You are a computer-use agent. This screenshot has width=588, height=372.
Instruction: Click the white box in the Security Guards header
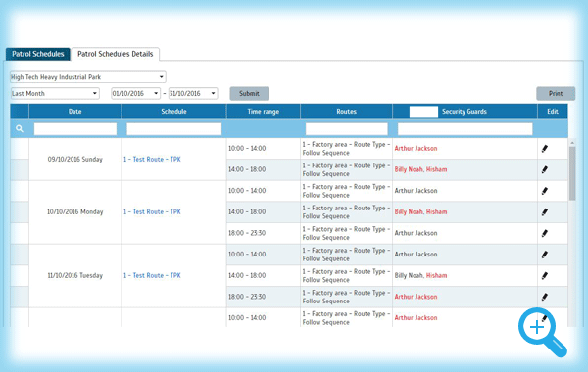pos(423,112)
